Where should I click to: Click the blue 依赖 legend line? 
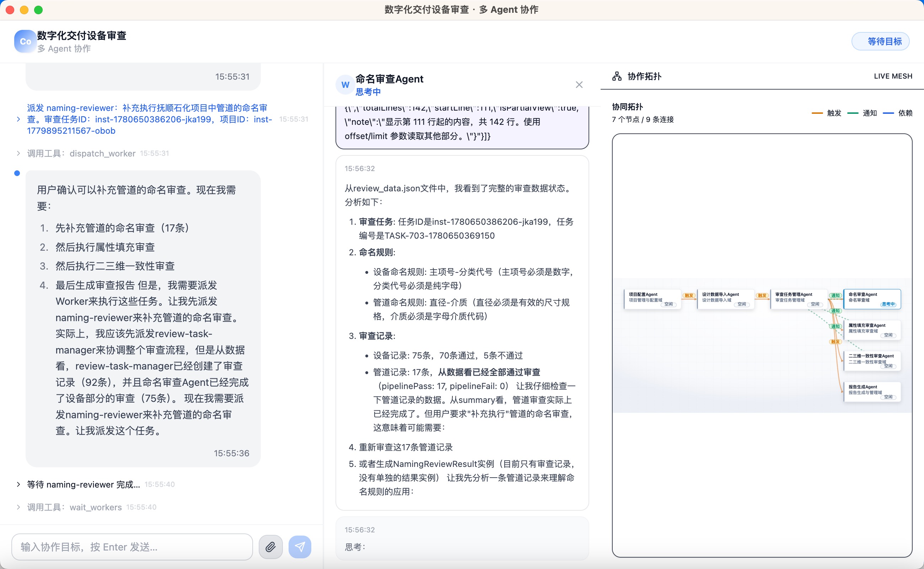[x=888, y=113]
